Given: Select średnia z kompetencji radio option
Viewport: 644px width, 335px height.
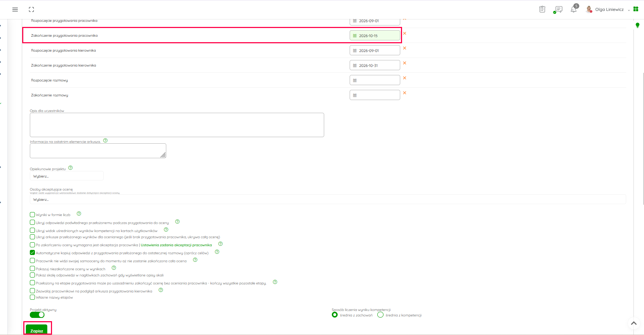Looking at the screenshot, I should (381, 315).
